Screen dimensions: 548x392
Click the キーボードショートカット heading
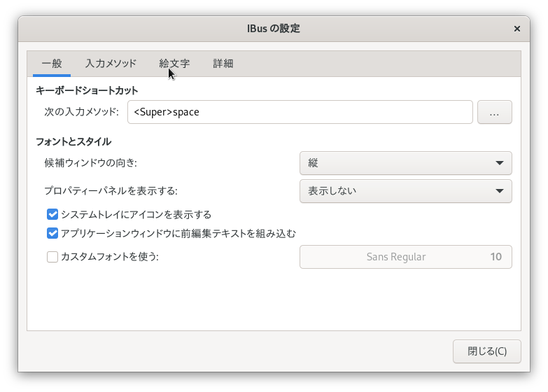pyautogui.click(x=87, y=90)
